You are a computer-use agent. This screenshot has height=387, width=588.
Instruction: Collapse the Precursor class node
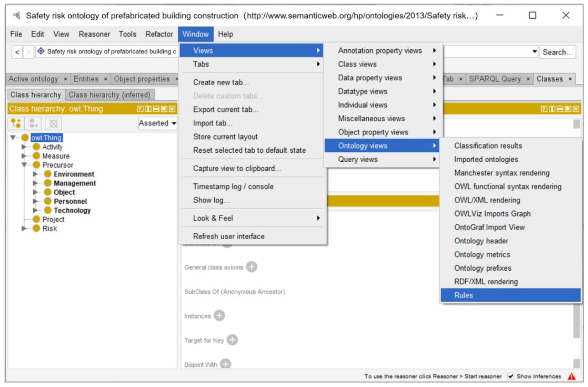[24, 164]
